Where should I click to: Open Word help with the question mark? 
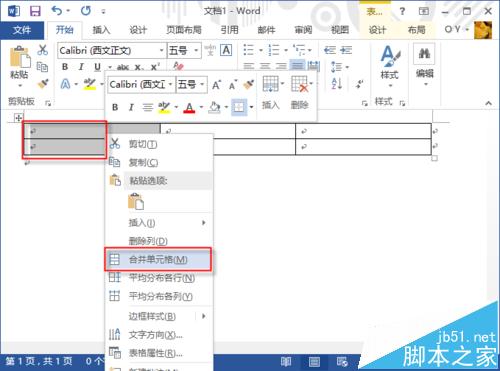tap(402, 11)
